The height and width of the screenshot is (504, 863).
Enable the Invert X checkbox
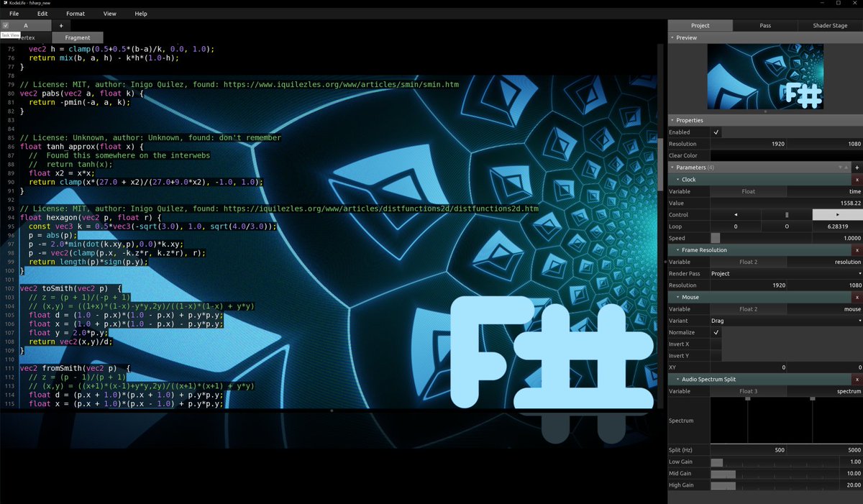(716, 344)
